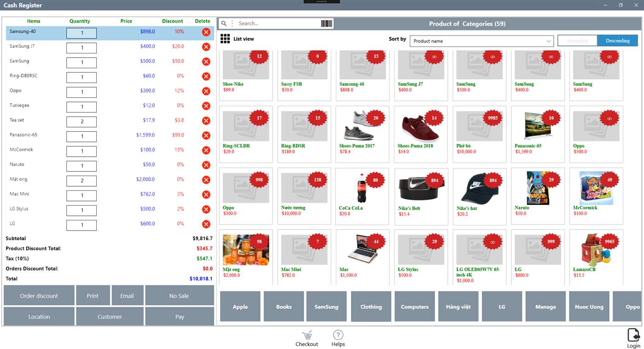Click the Print button

point(93,296)
